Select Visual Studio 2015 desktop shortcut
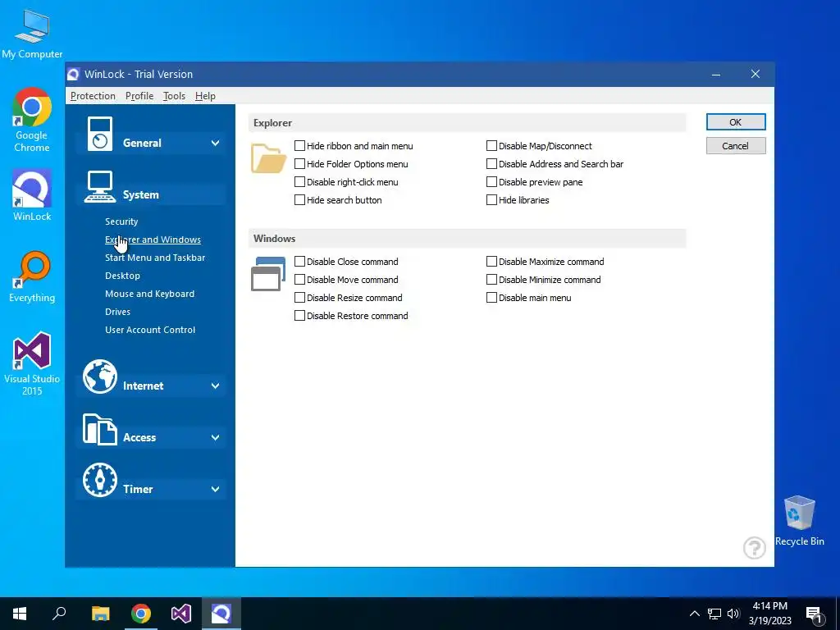This screenshot has height=630, width=840. [32, 364]
